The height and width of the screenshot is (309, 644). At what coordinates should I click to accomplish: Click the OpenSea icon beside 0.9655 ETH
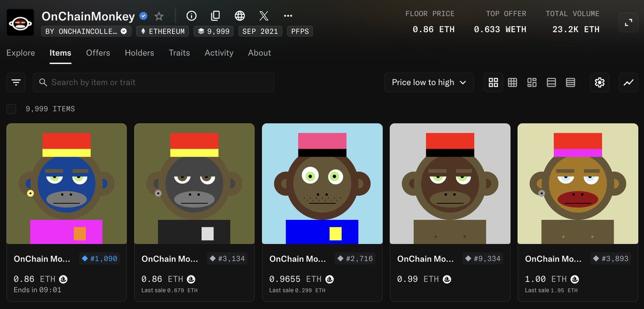330,279
